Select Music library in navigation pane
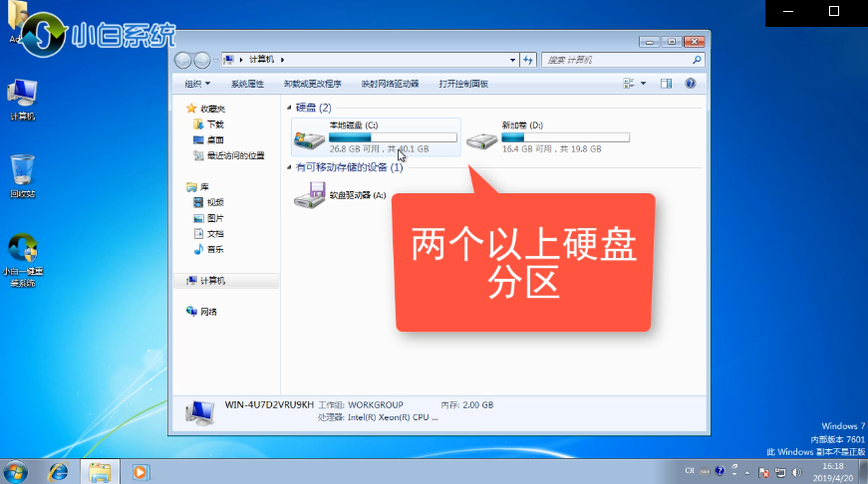Viewport: 868px width, 484px height. tap(208, 249)
